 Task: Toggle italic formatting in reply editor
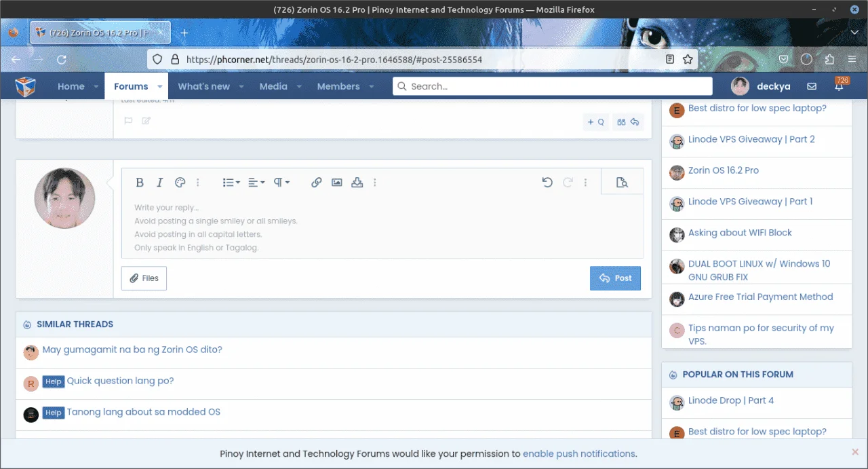click(x=160, y=183)
